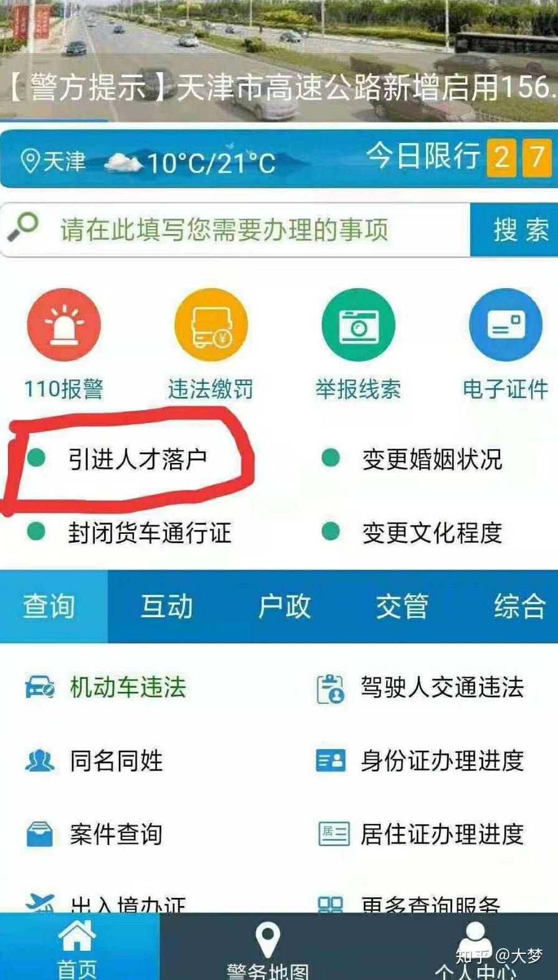This screenshot has width=558, height=980.
Task: Open the 电子证件 card icon
Action: coord(506,325)
